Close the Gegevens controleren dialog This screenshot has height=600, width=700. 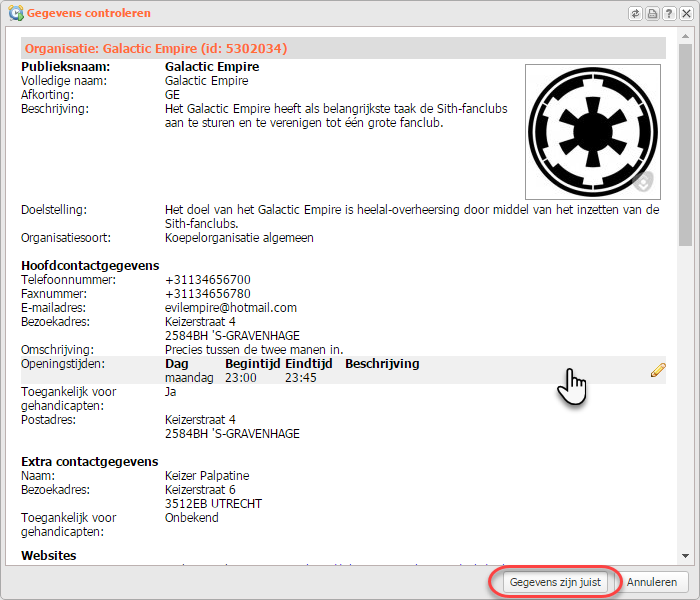[x=686, y=13]
